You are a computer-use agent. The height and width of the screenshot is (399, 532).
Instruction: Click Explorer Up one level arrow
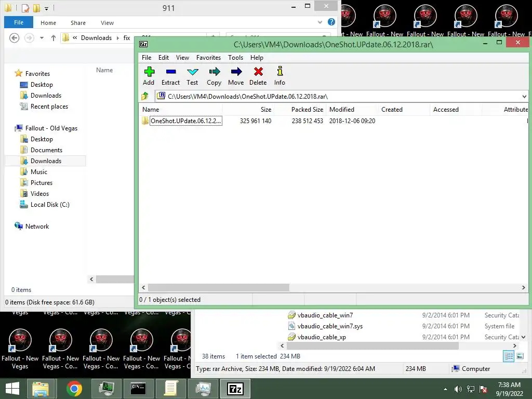54,38
